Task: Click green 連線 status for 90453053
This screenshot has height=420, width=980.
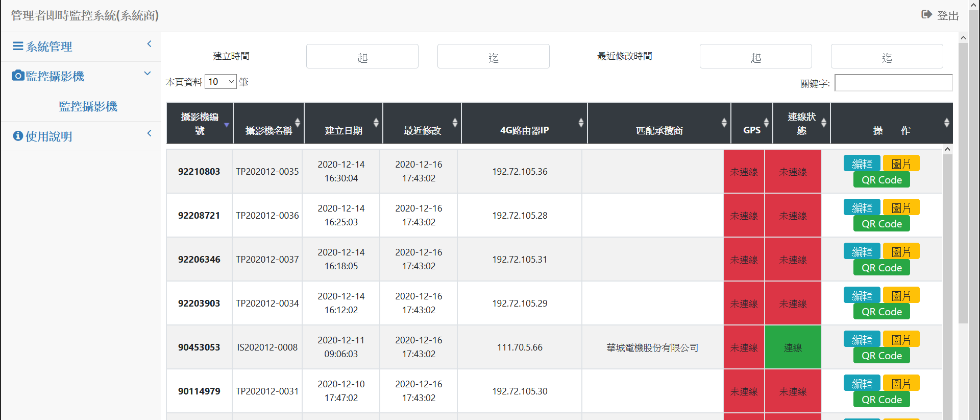Action: coord(793,347)
